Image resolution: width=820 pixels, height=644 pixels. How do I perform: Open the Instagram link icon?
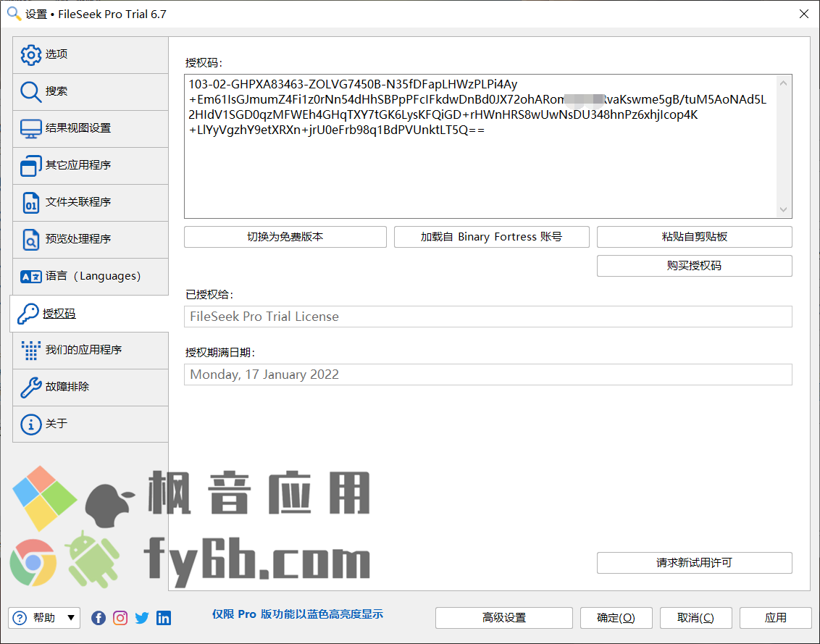tap(120, 618)
